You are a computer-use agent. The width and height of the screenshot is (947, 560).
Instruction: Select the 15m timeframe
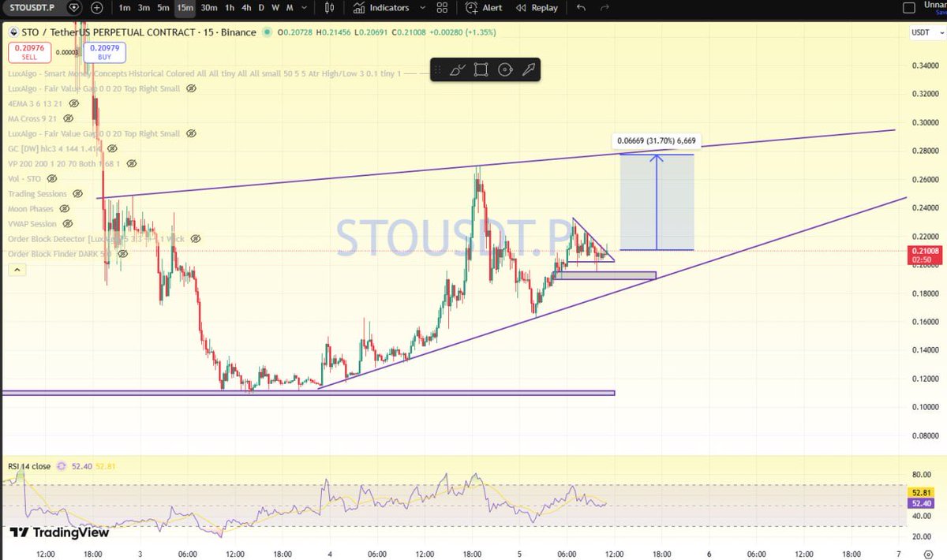coord(185,7)
